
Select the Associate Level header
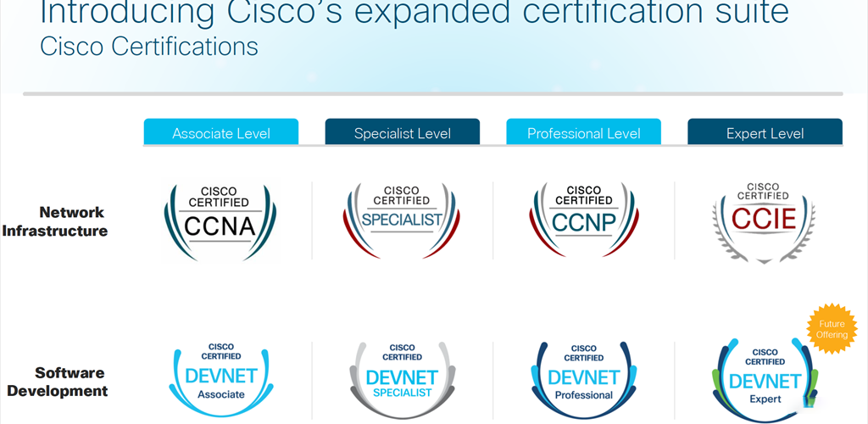[221, 131]
